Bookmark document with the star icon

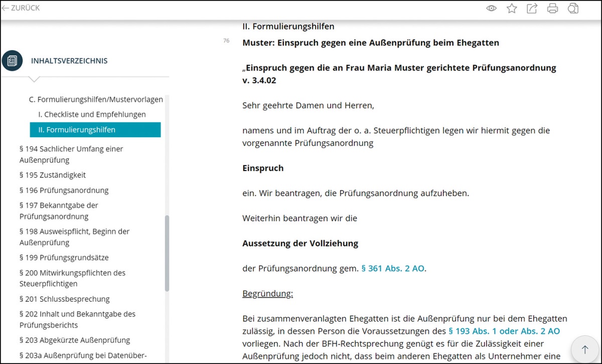click(x=512, y=8)
